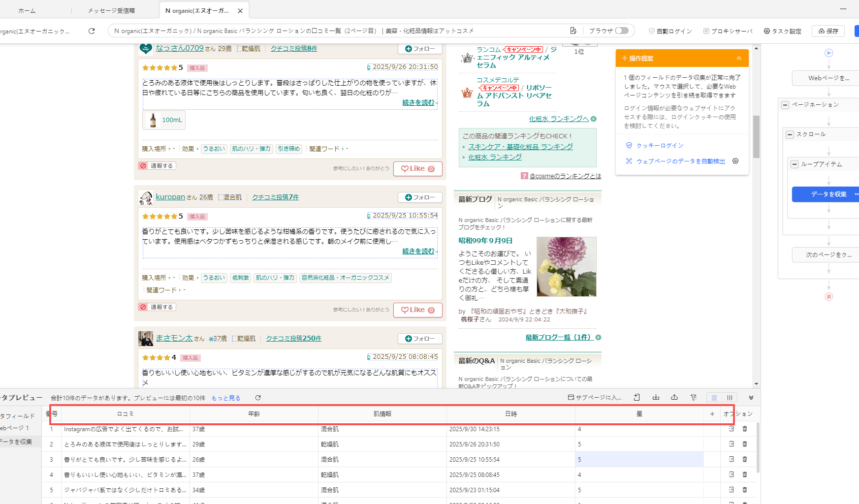Click the 100mL product size thumbnail
859x504 pixels.
tap(164, 120)
